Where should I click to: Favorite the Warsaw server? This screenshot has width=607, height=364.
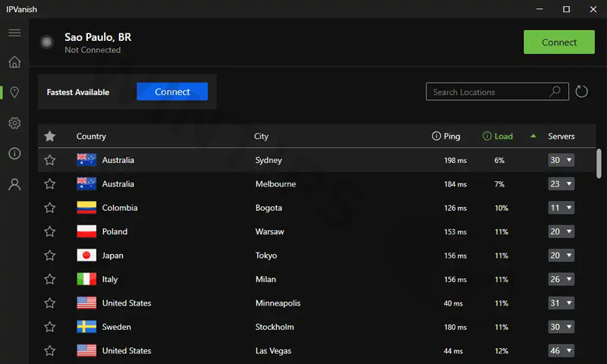49,232
